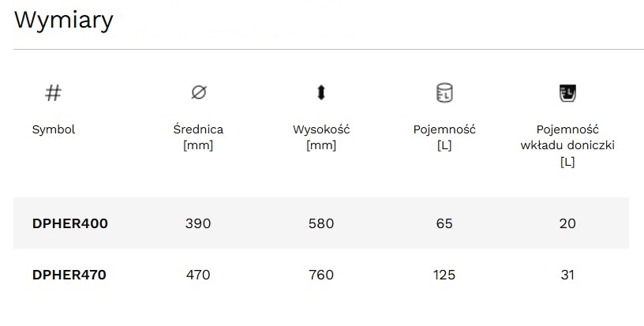The image size is (644, 326).
Task: Click capacity value 65
Action: tap(444, 223)
